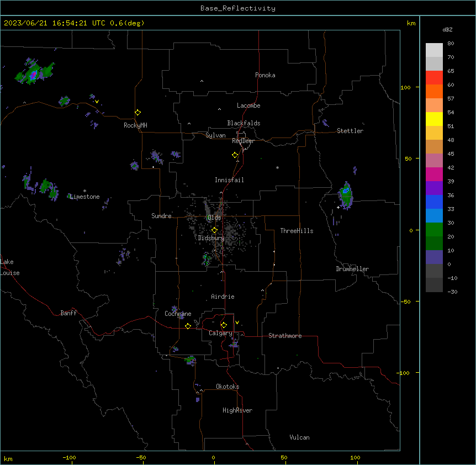
Task: Click the Sylvan town label
Action: pyautogui.click(x=215, y=135)
